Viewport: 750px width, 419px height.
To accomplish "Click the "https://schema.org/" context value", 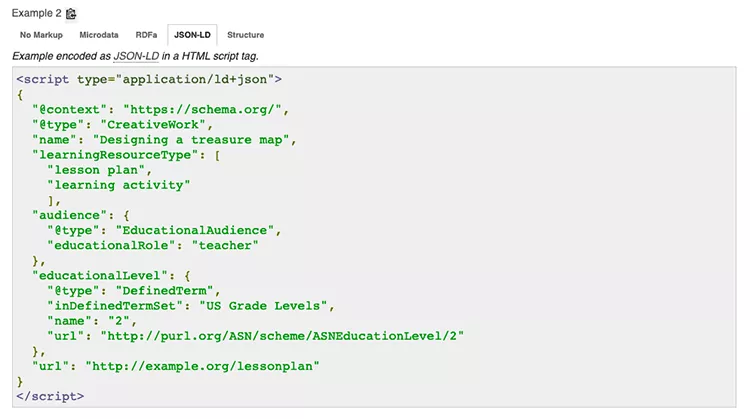I will coord(202,110).
